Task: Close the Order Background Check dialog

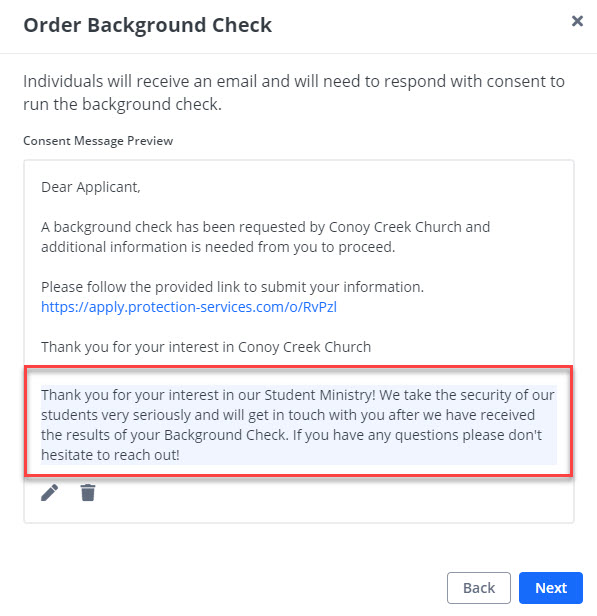Action: click(x=577, y=21)
